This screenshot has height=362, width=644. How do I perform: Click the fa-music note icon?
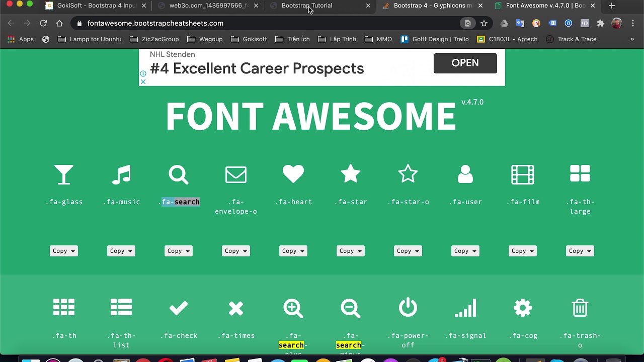tap(121, 174)
